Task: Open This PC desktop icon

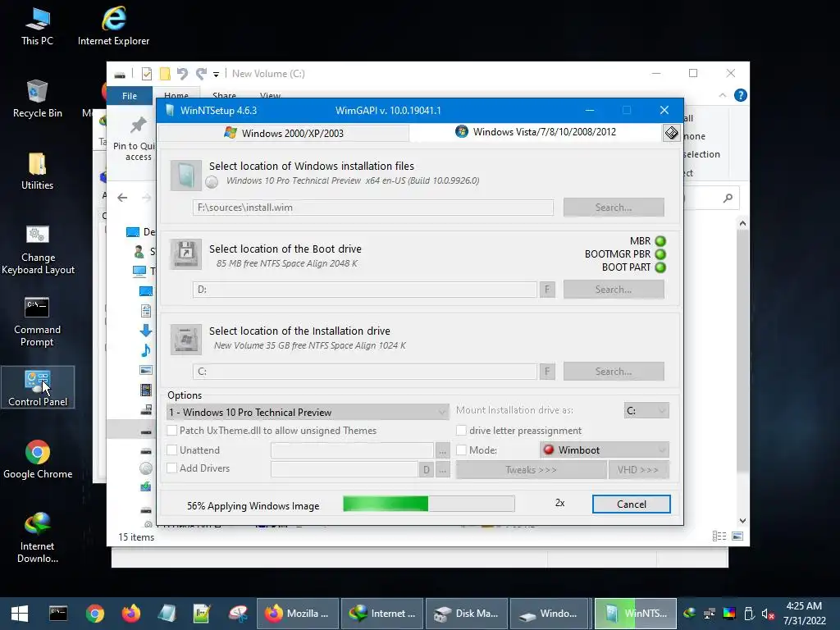Action: tap(37, 26)
